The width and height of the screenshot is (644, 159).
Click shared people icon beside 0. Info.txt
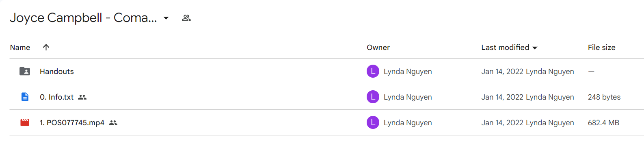pos(82,97)
